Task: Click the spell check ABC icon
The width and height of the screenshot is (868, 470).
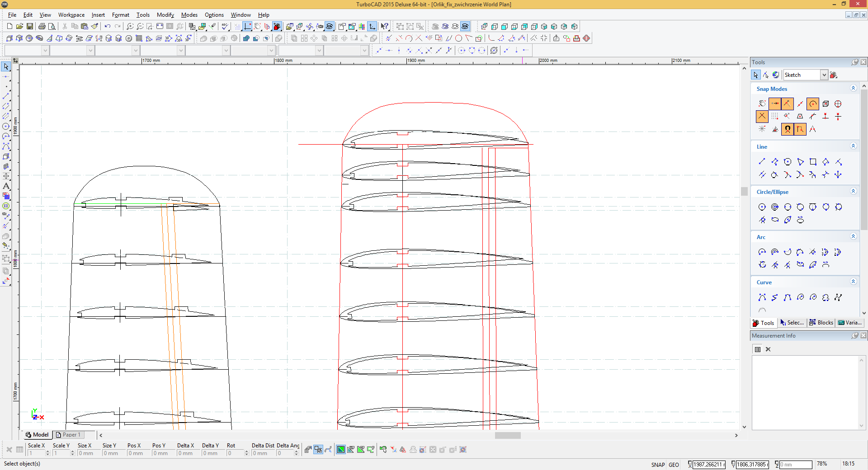Action: tap(225, 27)
